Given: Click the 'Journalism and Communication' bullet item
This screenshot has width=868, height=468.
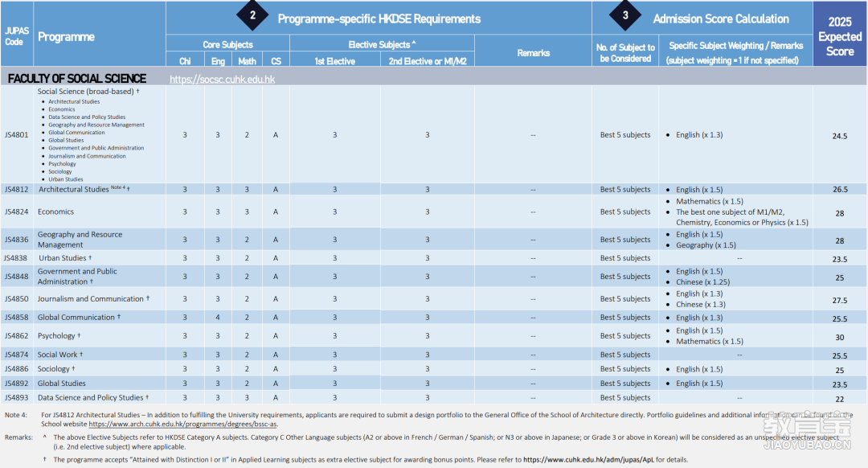Looking at the screenshot, I should coord(87,156).
